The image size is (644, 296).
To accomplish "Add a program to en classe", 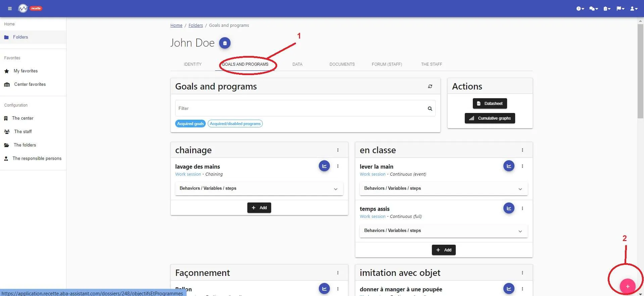I will coord(444,250).
